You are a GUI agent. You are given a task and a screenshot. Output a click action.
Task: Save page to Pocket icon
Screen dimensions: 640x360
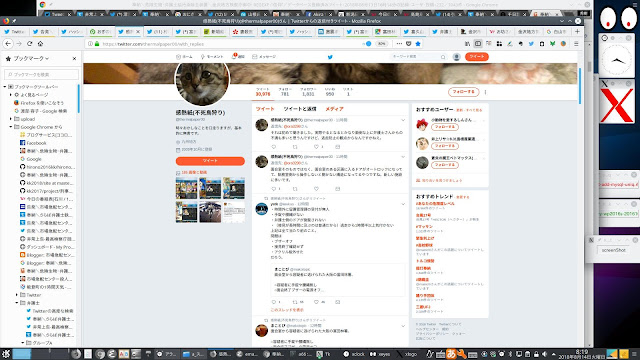click(x=409, y=44)
